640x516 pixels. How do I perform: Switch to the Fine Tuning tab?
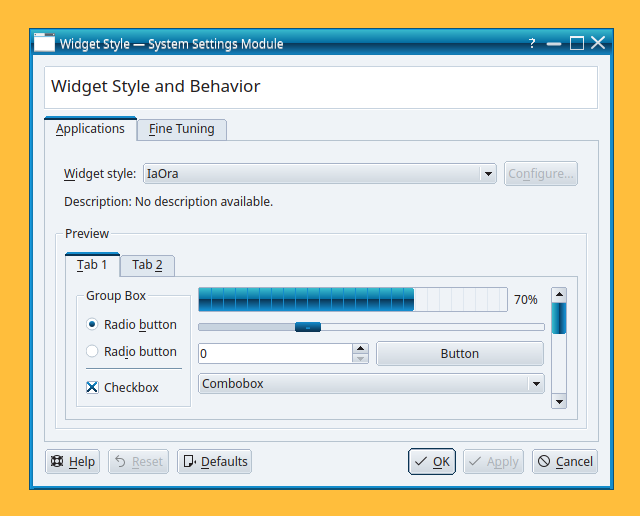182,129
